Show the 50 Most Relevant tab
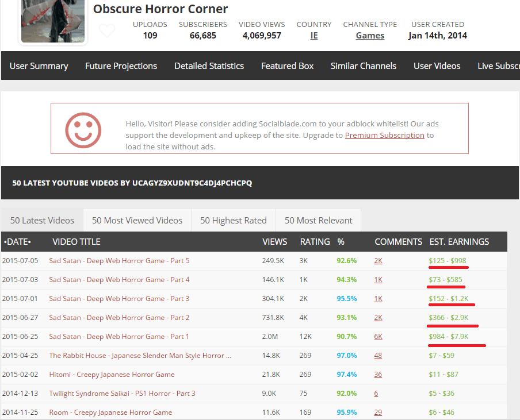Screen dimensions: 520x420 pos(318,220)
